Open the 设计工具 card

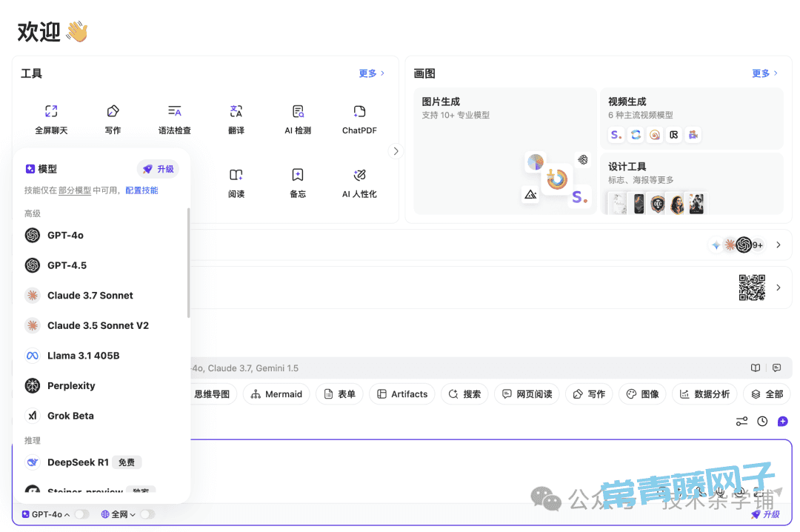tap(691, 184)
